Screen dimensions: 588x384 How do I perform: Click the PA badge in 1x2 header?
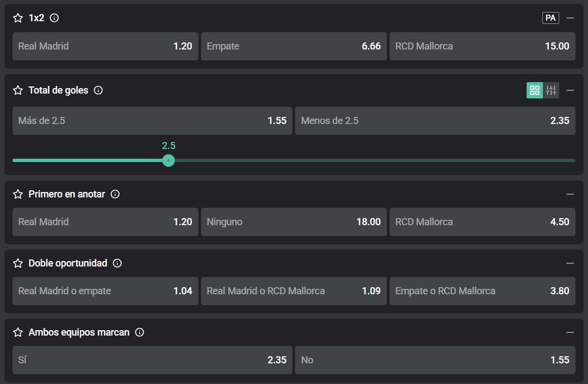click(551, 18)
